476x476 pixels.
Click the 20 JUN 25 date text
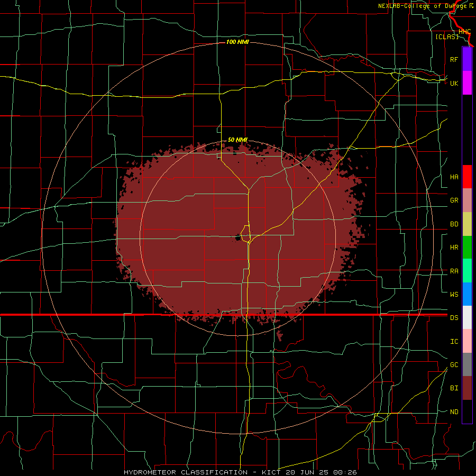pos(307,472)
